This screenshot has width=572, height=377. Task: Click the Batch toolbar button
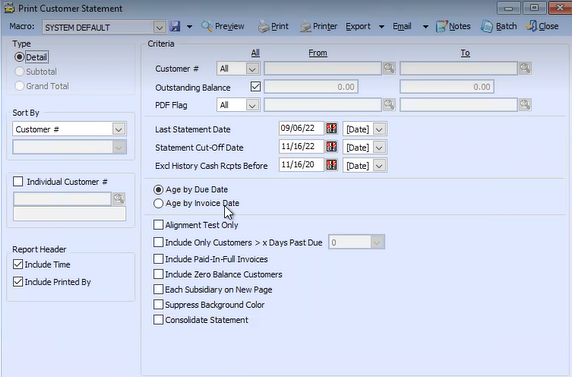pos(499,26)
